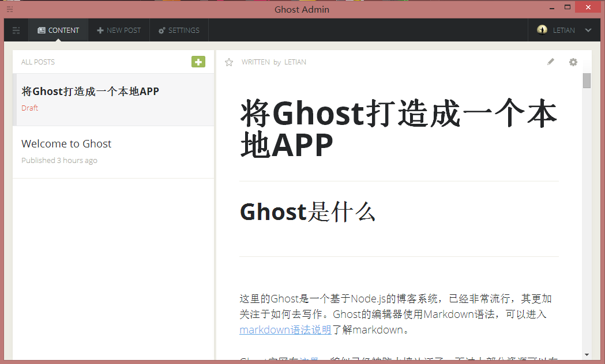Click the LETIAN user avatar
Image resolution: width=605 pixels, height=364 pixels.
[x=542, y=30]
